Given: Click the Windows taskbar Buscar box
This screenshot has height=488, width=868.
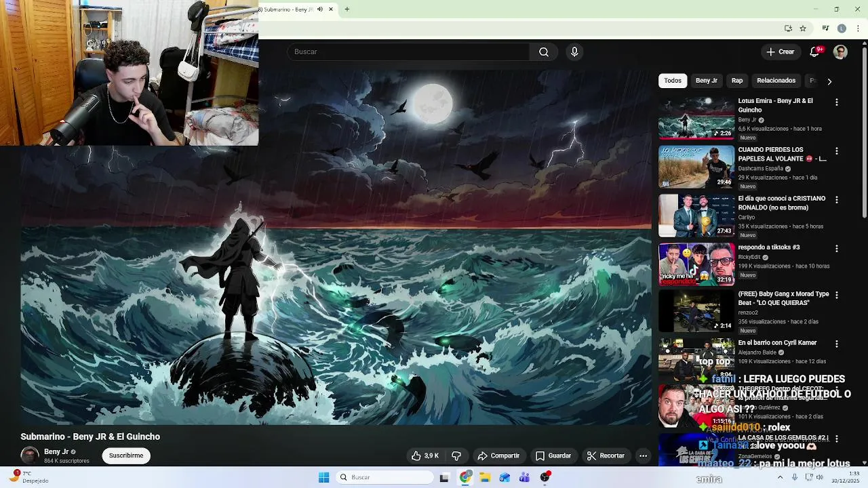Looking at the screenshot, I should tap(385, 477).
